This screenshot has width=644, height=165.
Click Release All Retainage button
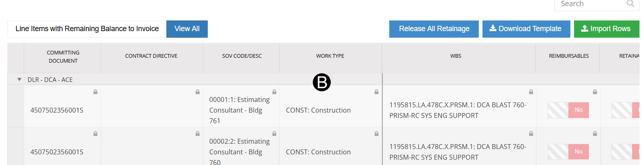click(434, 29)
